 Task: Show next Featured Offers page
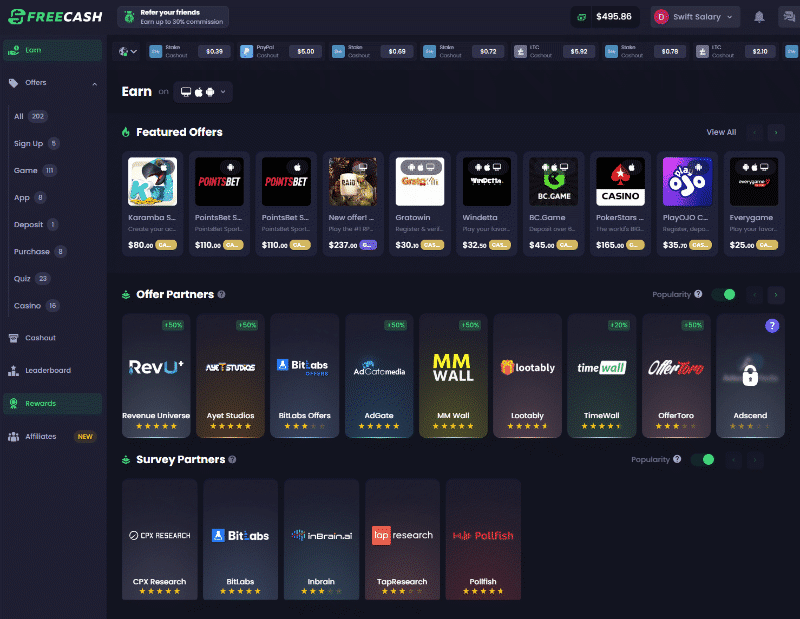click(x=776, y=133)
